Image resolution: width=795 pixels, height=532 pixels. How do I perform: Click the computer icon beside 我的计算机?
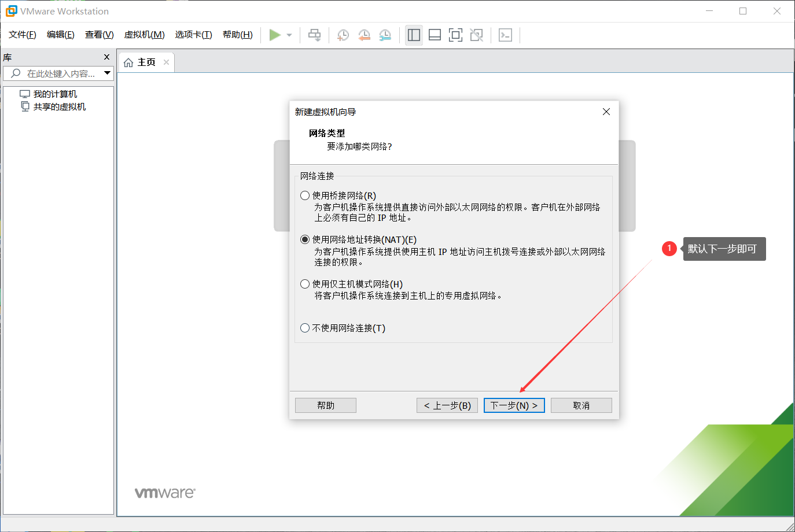25,94
